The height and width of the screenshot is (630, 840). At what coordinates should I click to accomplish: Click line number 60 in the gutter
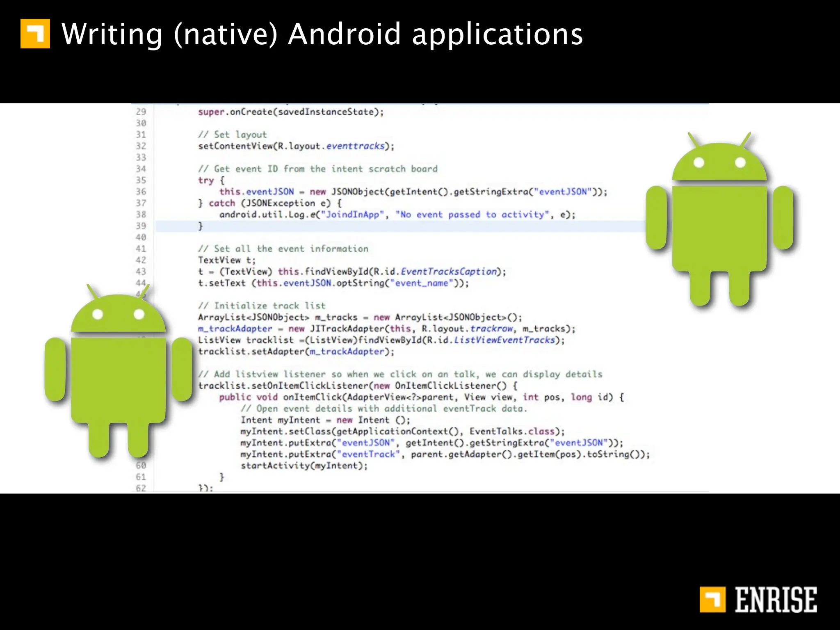[x=141, y=466]
